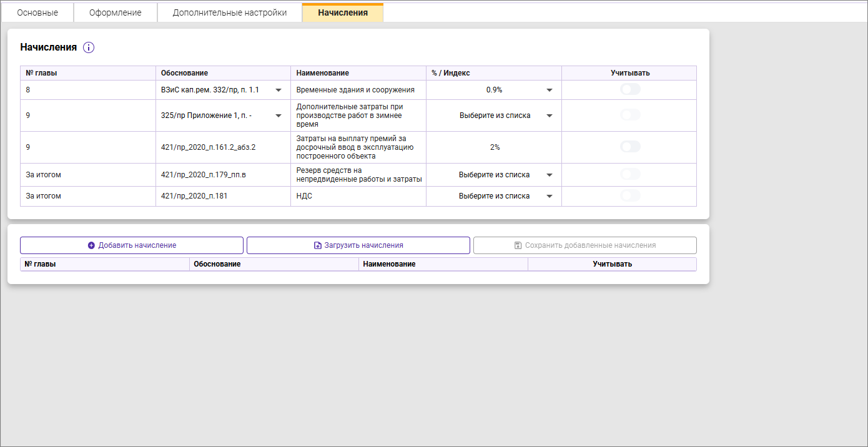Open ВЗиС кап.рем. 332/пр justification dropdown
868x447 pixels.
coord(279,90)
